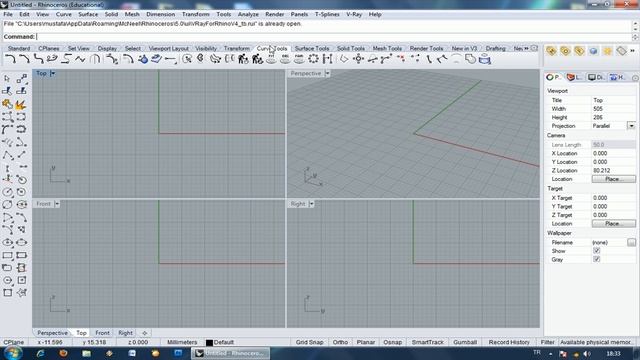Click Millimeters units in status bar
The height and width of the screenshot is (360, 640).
(x=182, y=342)
